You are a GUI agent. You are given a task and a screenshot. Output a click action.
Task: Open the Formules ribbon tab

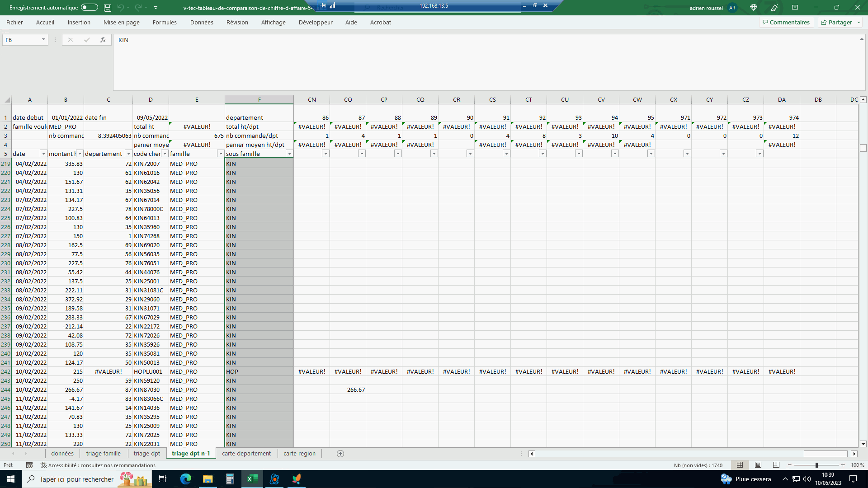(165, 22)
